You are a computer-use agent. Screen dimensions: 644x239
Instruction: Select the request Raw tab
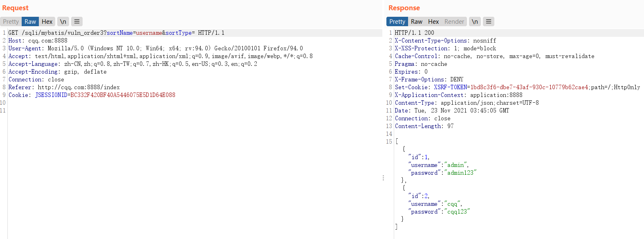[x=30, y=22]
